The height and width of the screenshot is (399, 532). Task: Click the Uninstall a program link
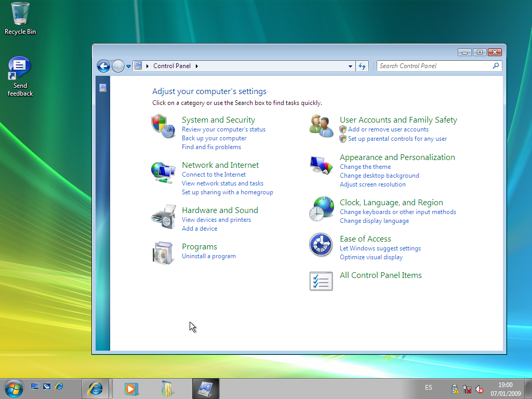[209, 256]
